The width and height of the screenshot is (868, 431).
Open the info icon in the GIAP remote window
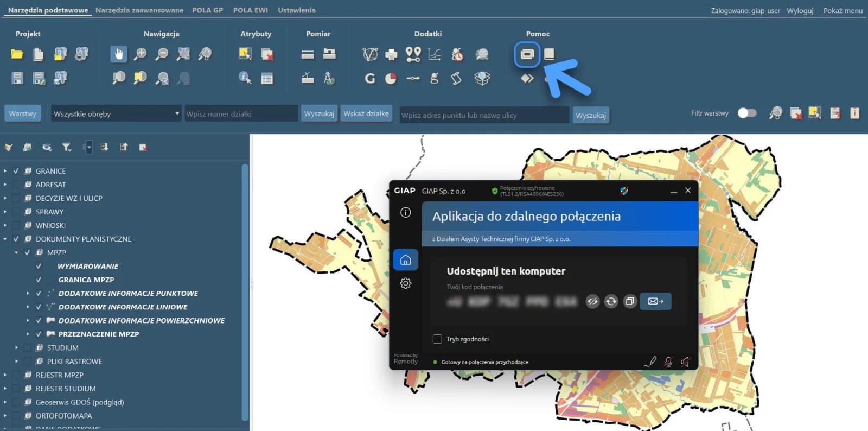[x=405, y=212]
